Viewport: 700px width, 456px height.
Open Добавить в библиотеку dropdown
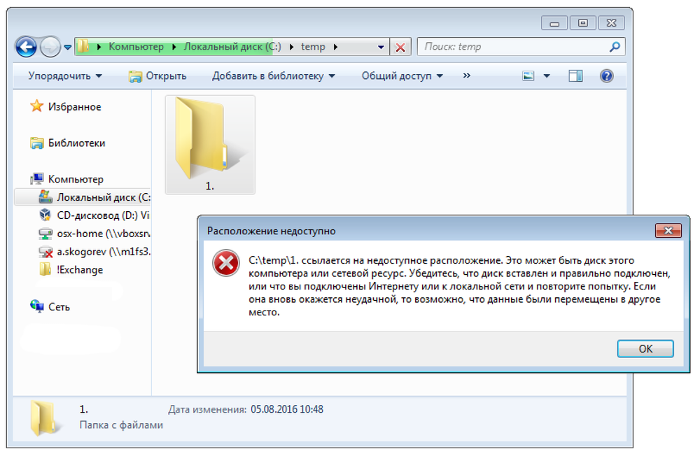point(274,76)
